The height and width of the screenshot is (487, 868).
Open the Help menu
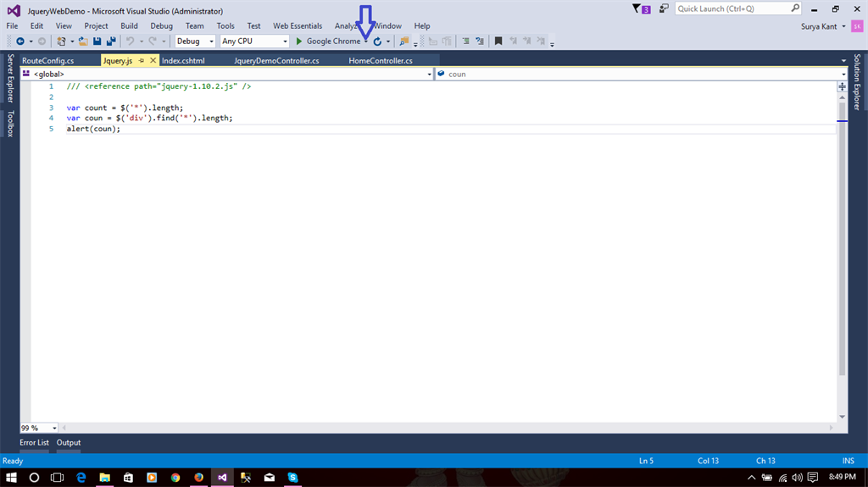422,26
